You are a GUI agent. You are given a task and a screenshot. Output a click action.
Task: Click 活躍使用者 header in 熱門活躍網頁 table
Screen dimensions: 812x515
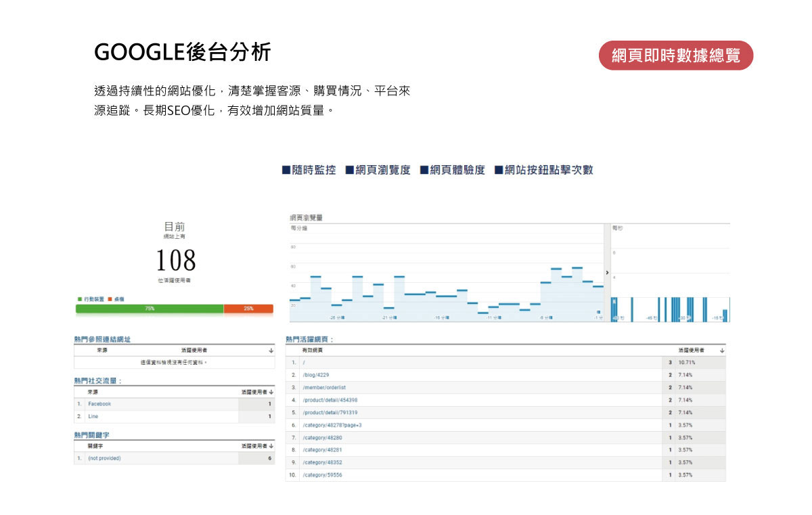click(x=692, y=351)
